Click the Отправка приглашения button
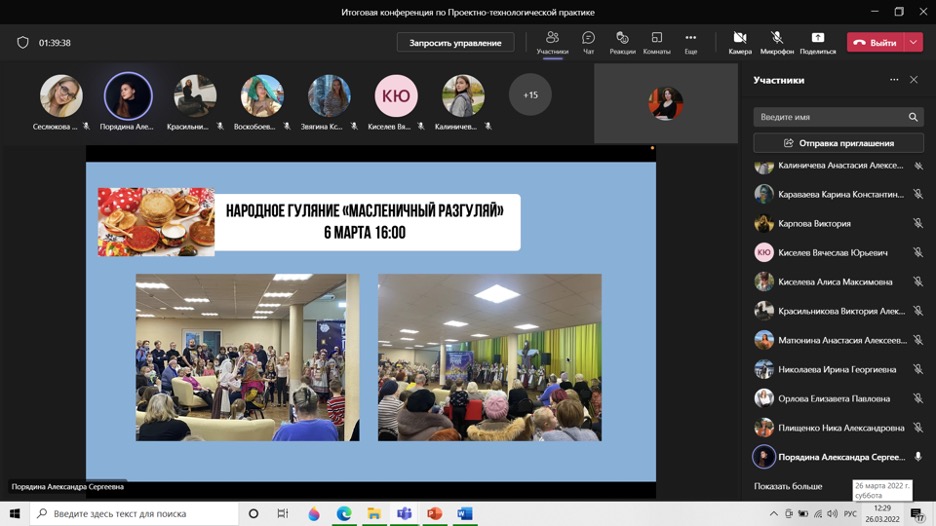 tap(838, 143)
